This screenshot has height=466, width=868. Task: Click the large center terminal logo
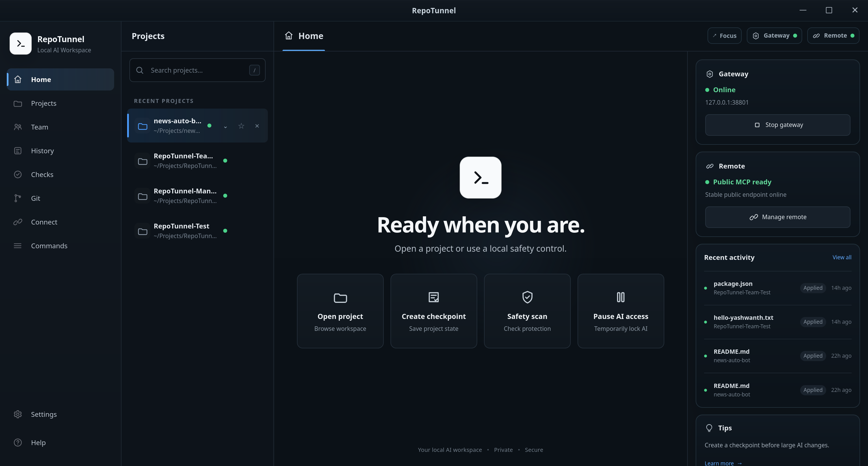(x=481, y=178)
